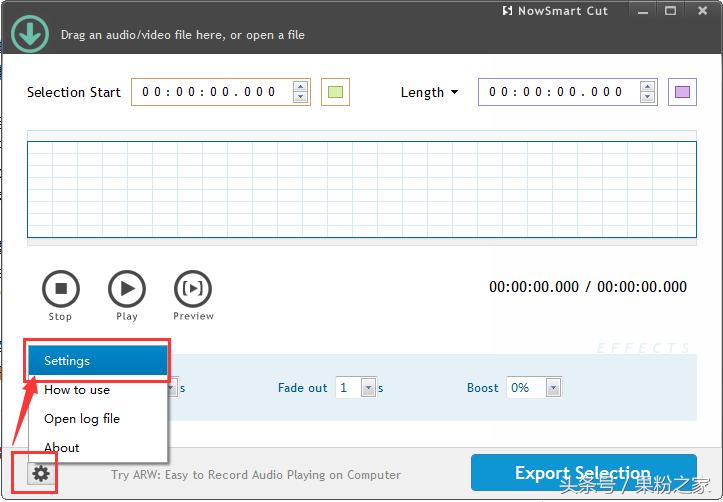Open the partially hidden Fade in dropdown arrow
The width and height of the screenshot is (723, 502).
(172, 388)
